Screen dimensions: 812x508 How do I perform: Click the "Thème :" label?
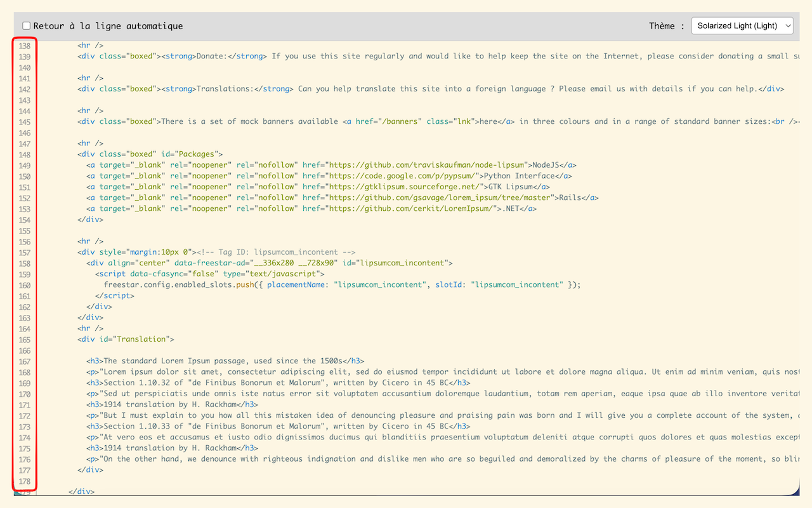point(667,26)
